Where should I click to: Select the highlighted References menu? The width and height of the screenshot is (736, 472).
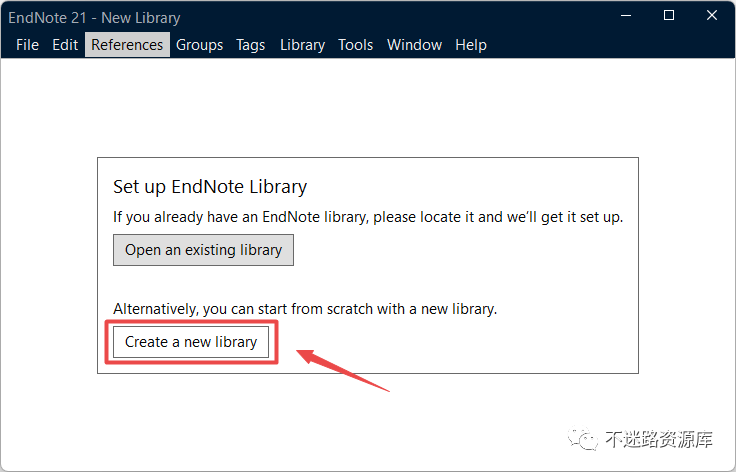tap(127, 45)
